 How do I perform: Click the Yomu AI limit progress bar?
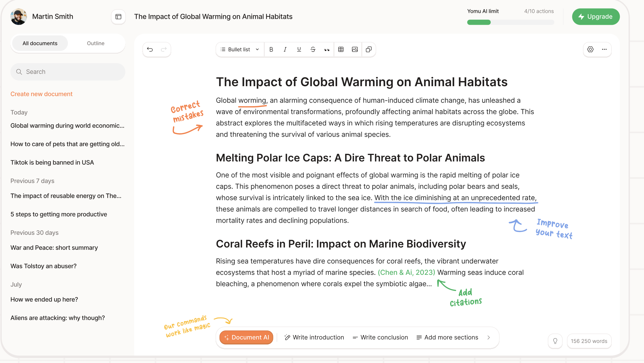(510, 22)
